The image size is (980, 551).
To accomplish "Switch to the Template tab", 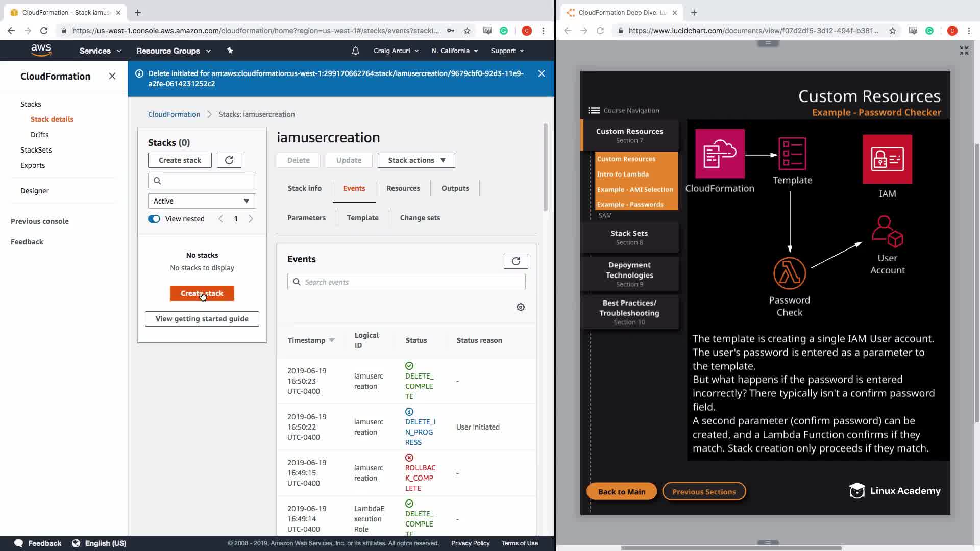I will (362, 218).
